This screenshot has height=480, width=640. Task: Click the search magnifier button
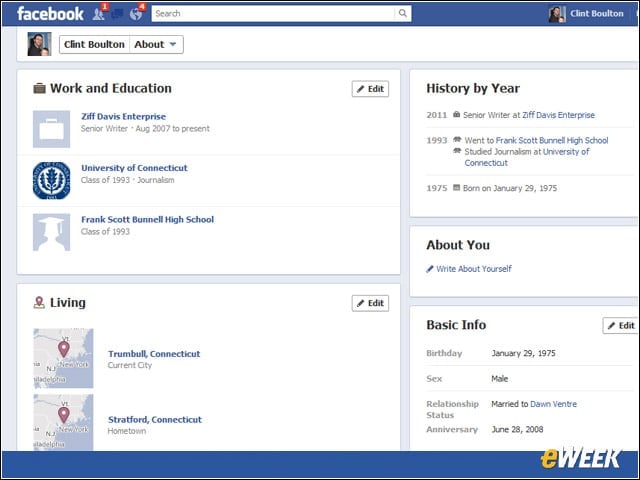tap(402, 13)
